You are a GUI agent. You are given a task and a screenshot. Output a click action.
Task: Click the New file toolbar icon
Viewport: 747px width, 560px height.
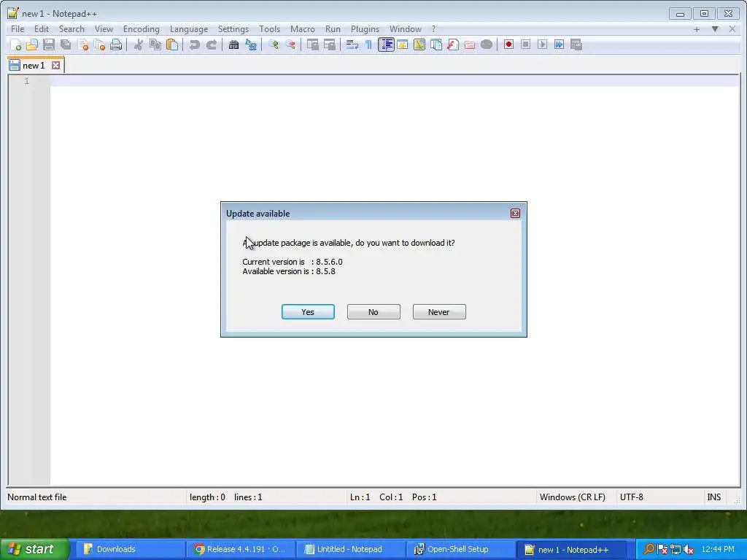(x=16, y=44)
